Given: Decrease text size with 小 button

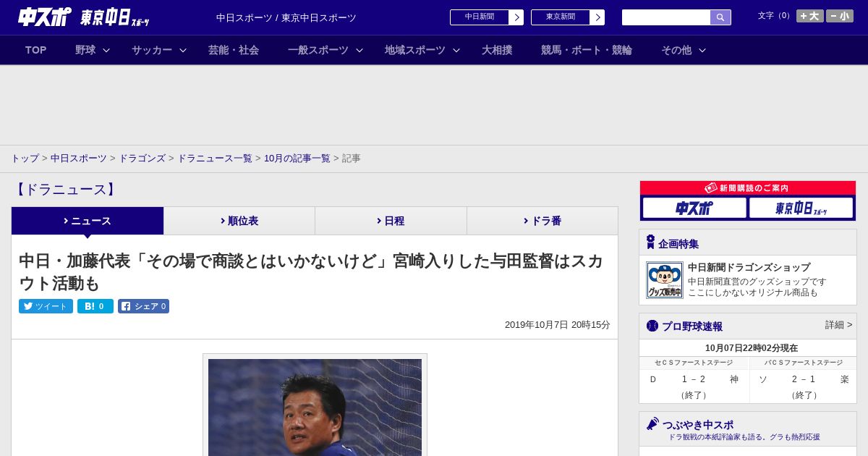Looking at the screenshot, I should click(840, 16).
